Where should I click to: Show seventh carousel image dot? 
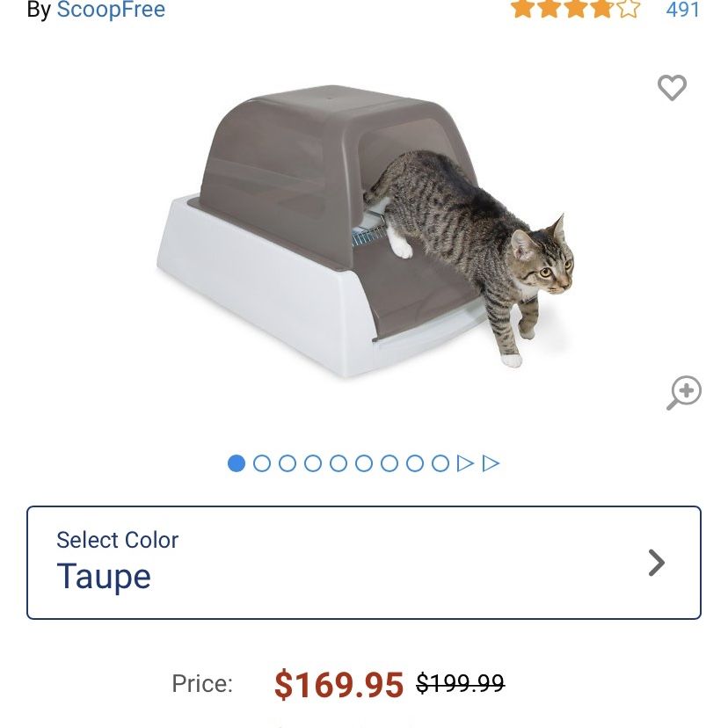point(389,463)
